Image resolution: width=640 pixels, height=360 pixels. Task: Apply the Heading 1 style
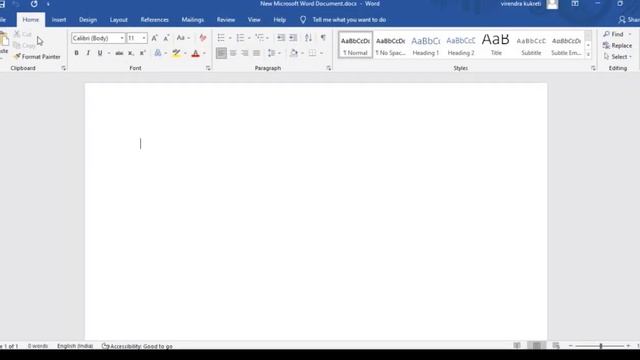[425, 45]
